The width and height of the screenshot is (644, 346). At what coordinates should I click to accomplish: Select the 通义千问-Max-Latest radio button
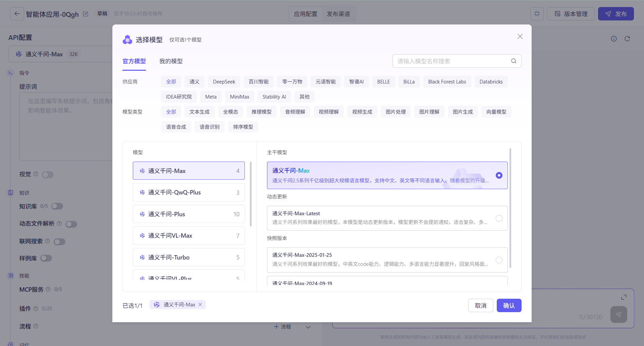click(499, 218)
